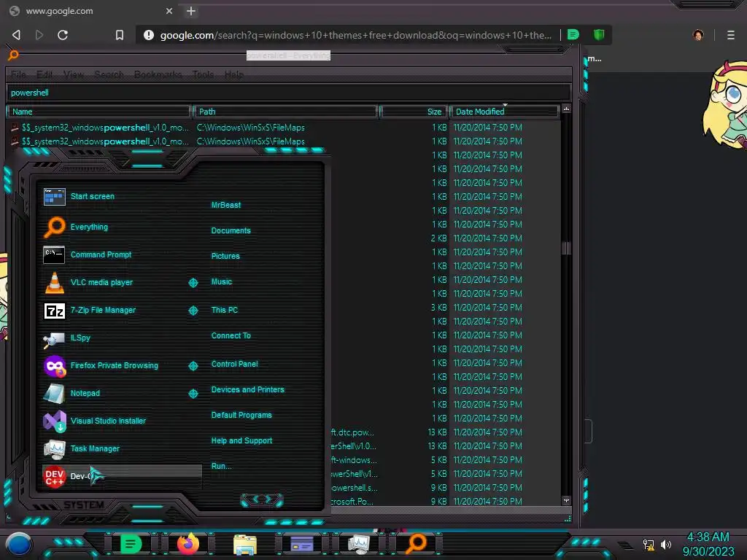This screenshot has height=560, width=747.
Task: Open Pictures from start menu
Action: [225, 256]
